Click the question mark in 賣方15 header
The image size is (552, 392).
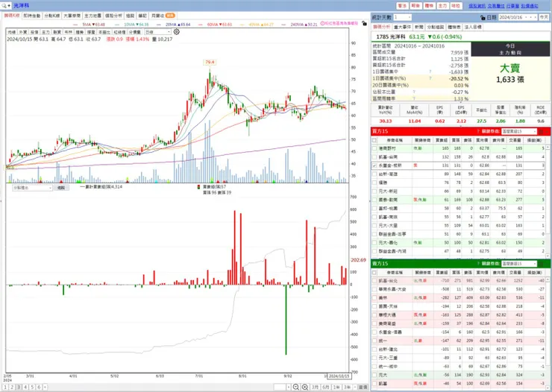point(478,263)
